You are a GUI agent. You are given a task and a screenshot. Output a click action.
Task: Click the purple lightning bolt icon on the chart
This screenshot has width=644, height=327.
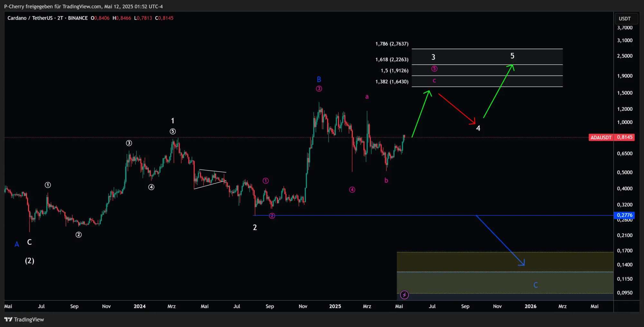coord(404,295)
